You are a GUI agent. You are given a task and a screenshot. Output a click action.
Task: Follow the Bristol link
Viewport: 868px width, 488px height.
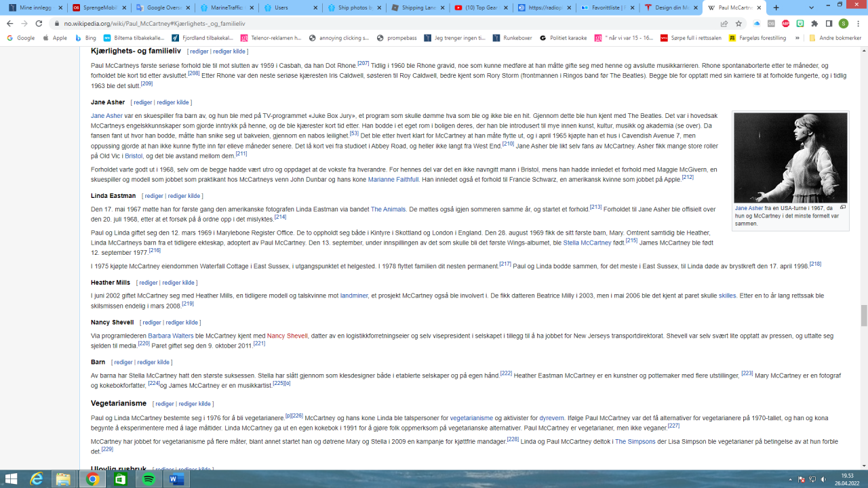[134, 156]
